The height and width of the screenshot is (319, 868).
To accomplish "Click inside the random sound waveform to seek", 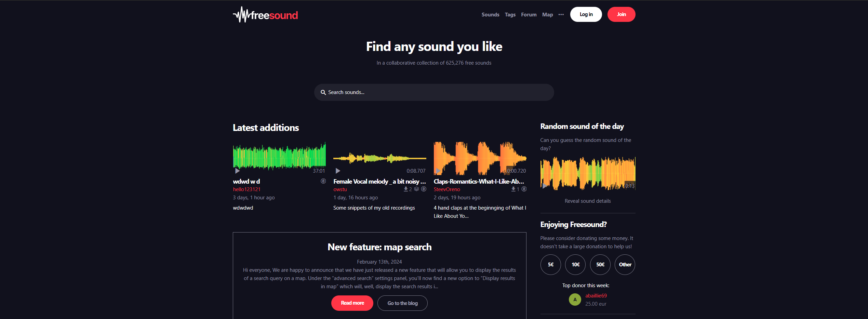I will pyautogui.click(x=587, y=173).
